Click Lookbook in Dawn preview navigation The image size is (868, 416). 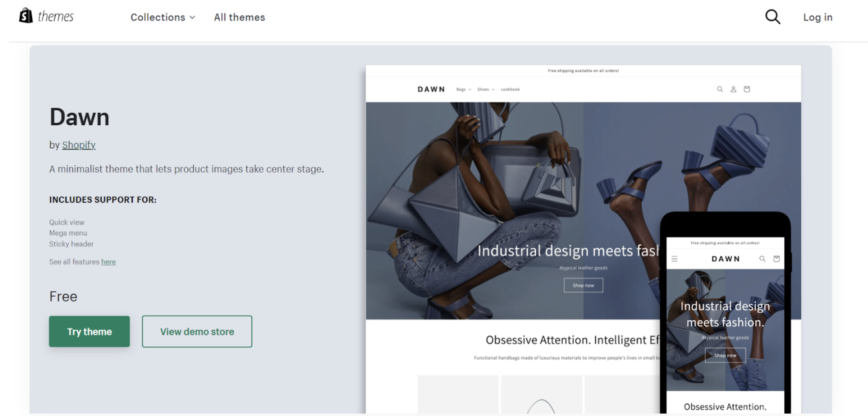coord(510,89)
